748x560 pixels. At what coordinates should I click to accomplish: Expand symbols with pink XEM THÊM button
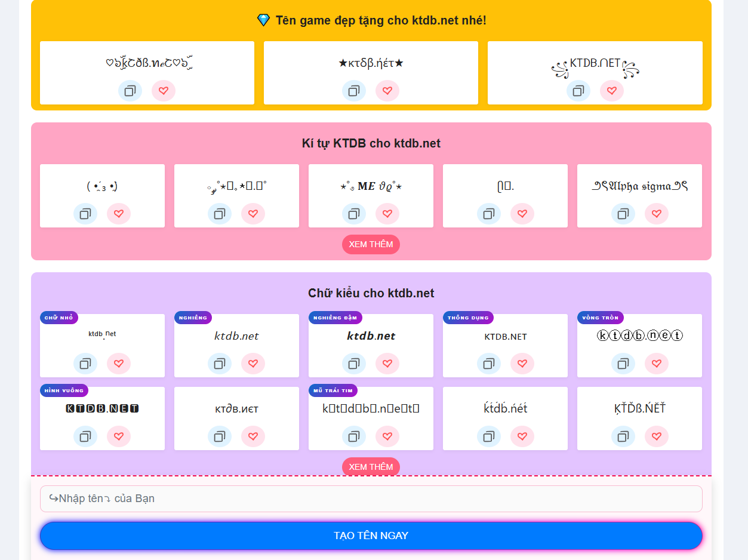[x=371, y=244]
